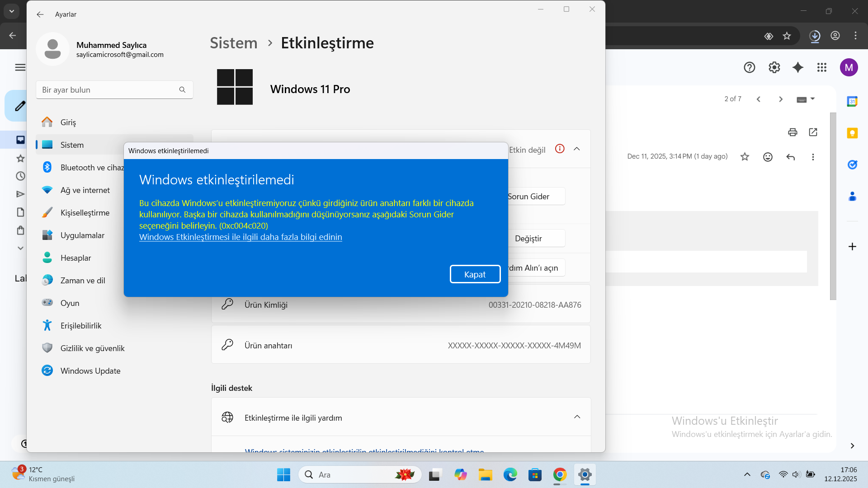Click the Değiştir product key button
The width and height of the screenshot is (868, 488).
[x=536, y=239]
